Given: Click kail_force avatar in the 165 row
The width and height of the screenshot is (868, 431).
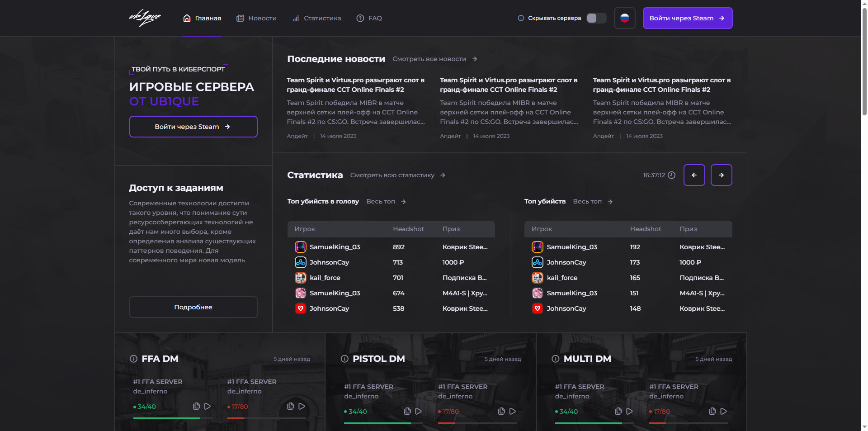Looking at the screenshot, I should [x=538, y=278].
